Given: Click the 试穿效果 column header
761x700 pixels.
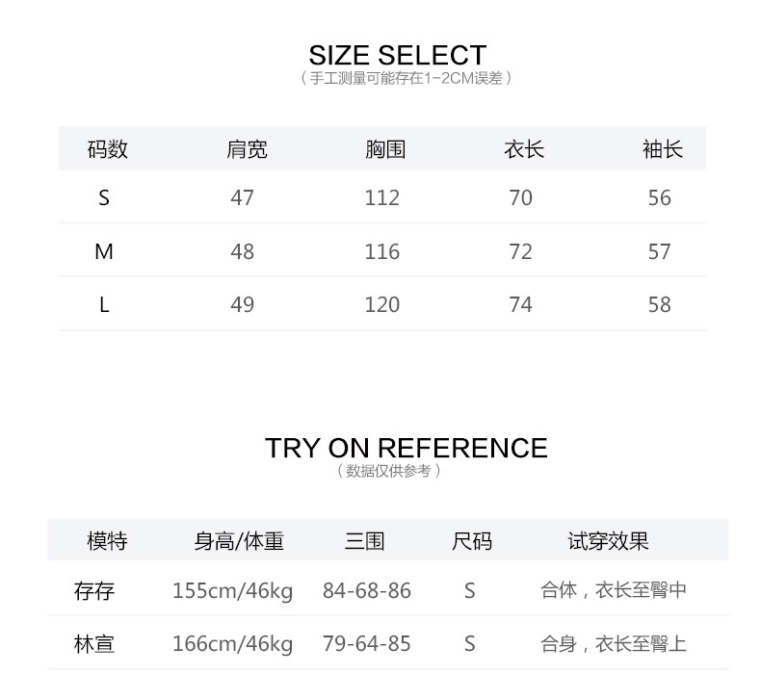Looking at the screenshot, I should [x=608, y=541].
